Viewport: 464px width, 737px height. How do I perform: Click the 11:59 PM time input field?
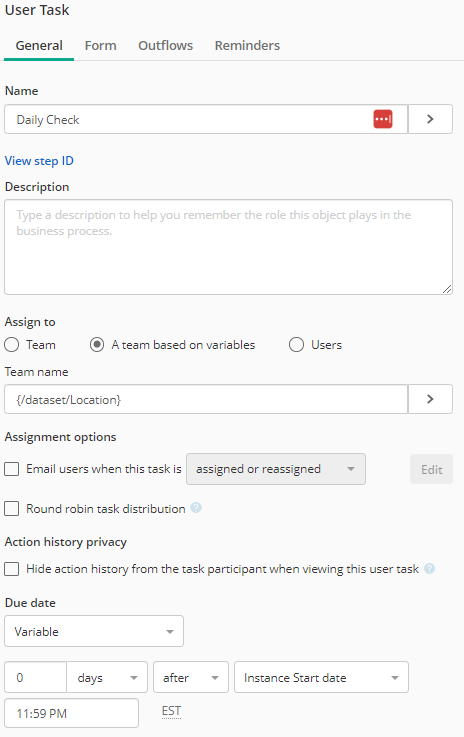tap(71, 713)
